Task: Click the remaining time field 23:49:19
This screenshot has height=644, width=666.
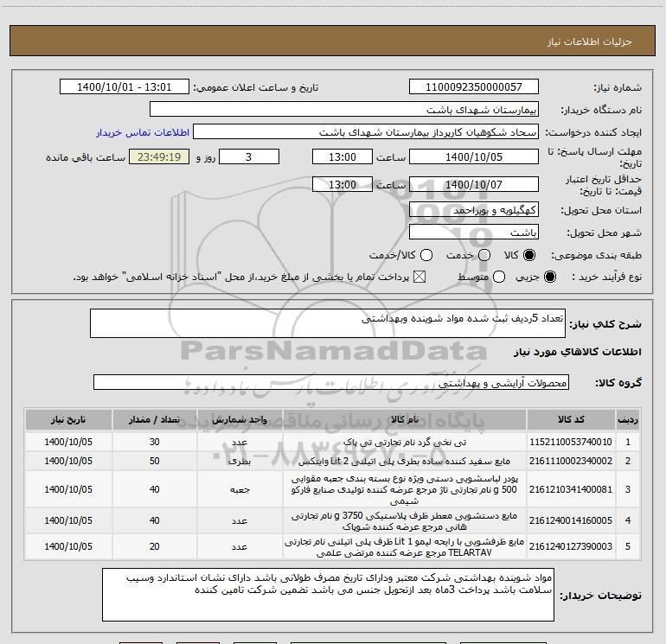Action: tap(159, 156)
